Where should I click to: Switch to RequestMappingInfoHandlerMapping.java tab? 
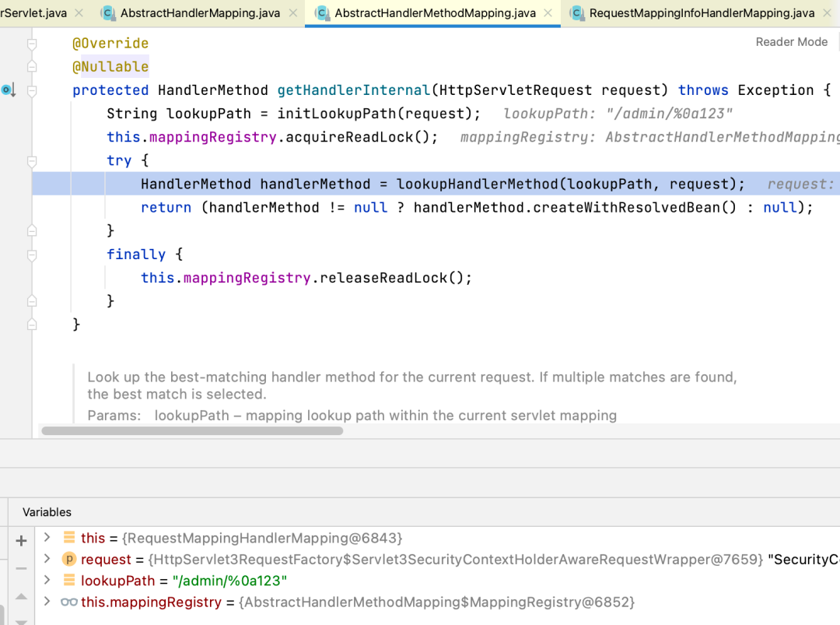pos(702,13)
